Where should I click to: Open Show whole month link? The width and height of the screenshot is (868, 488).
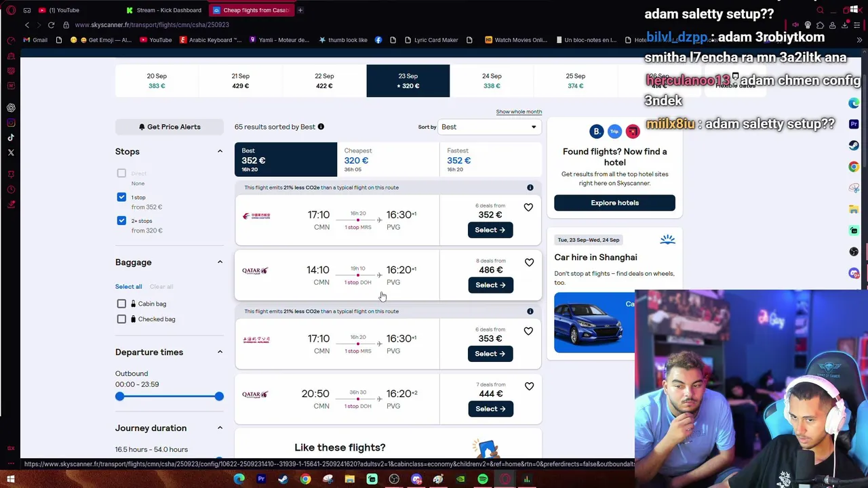click(519, 112)
